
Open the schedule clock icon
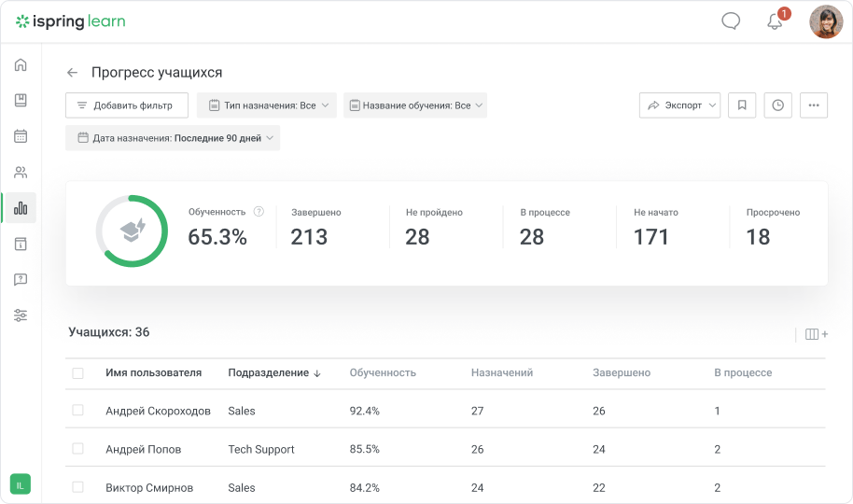pyautogui.click(x=777, y=105)
